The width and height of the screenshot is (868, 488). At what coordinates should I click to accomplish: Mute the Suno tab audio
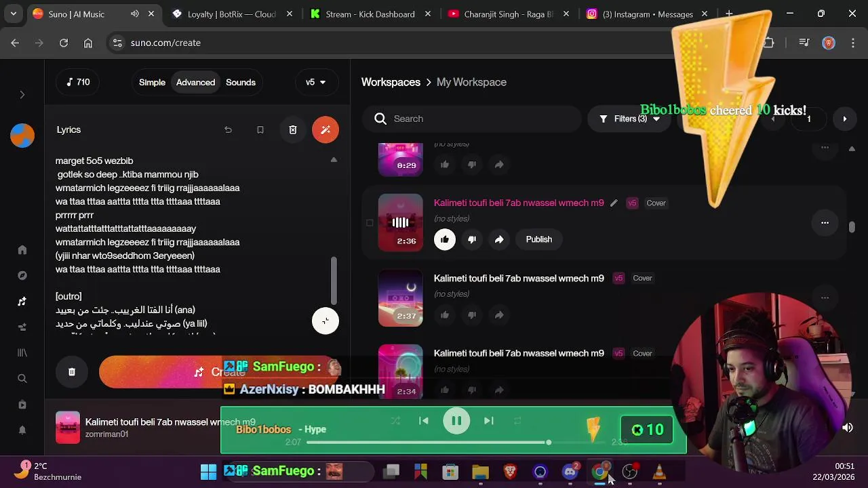[x=135, y=14]
